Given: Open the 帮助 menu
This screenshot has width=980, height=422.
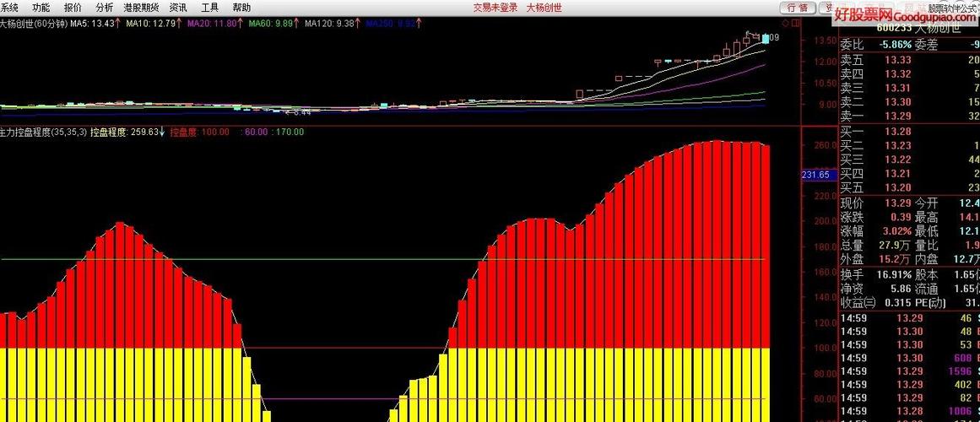Looking at the screenshot, I should pos(241,8).
